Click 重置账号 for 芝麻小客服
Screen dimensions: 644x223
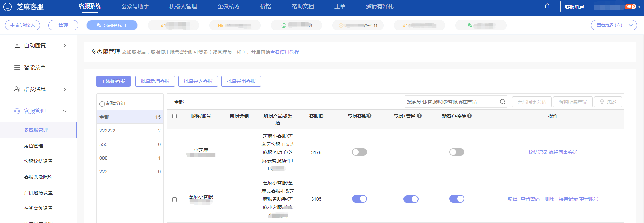coord(589,199)
